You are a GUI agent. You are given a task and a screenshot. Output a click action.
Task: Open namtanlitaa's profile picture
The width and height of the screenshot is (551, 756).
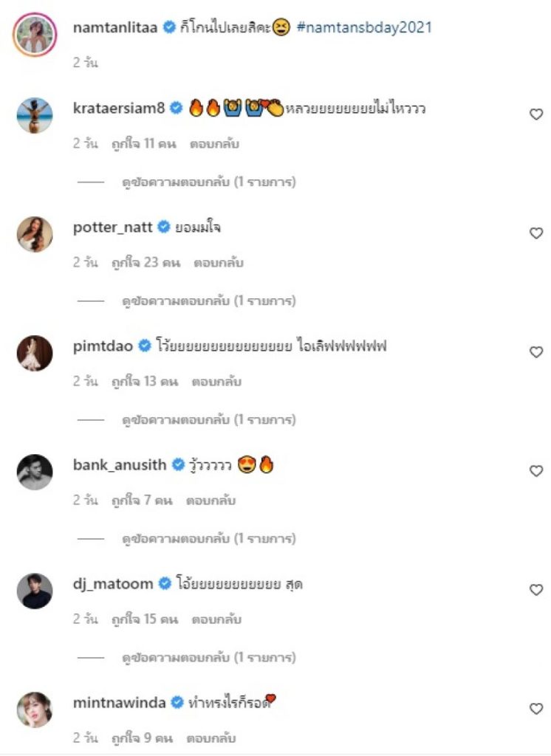pyautogui.click(x=35, y=33)
